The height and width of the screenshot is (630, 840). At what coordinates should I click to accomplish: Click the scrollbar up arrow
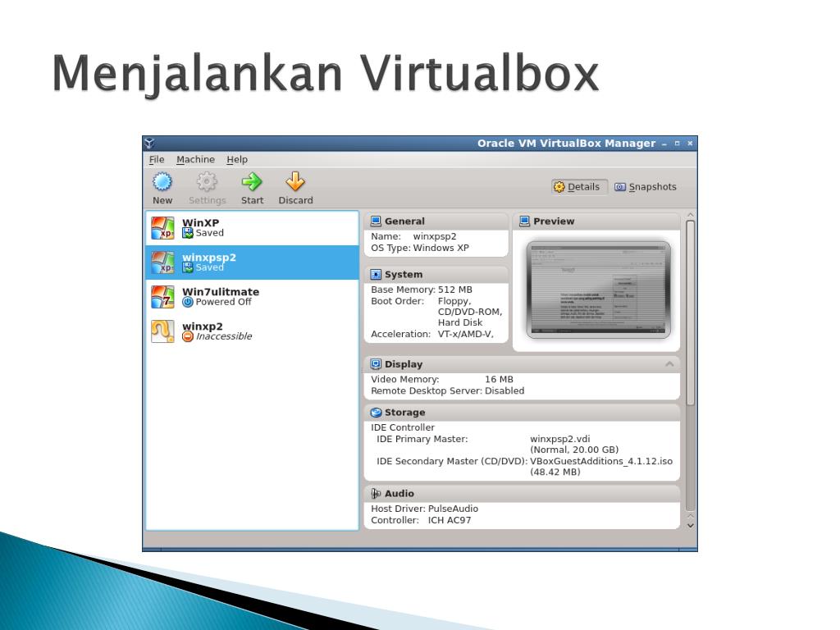point(690,216)
